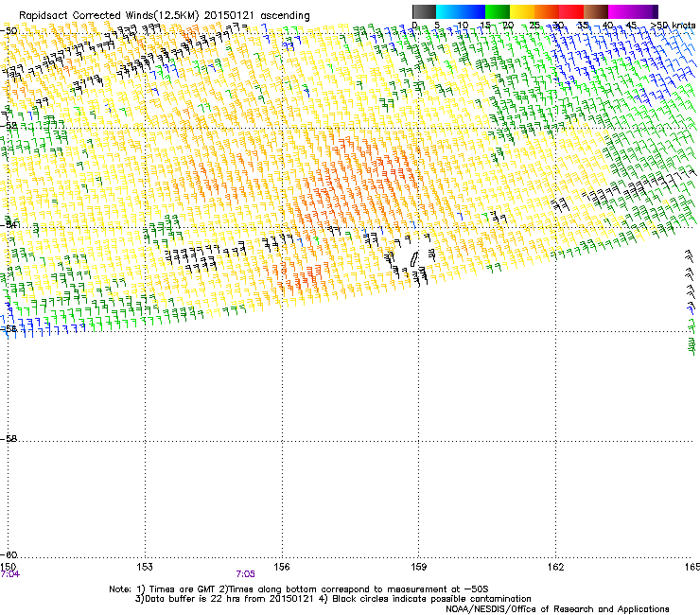
Task: Click the 'NOAA/NESDIS/Office of Research and Applications' credit
Action: tap(557, 609)
